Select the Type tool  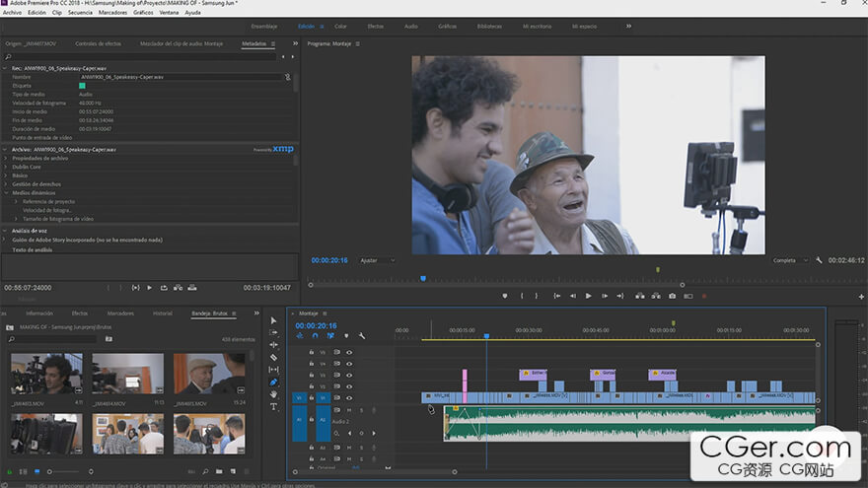(x=273, y=406)
